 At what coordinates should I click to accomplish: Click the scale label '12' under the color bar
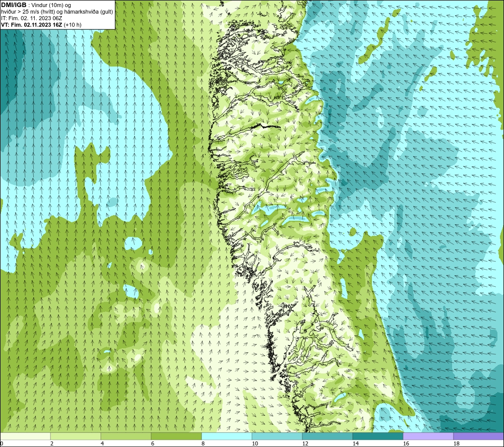tap(305, 444)
